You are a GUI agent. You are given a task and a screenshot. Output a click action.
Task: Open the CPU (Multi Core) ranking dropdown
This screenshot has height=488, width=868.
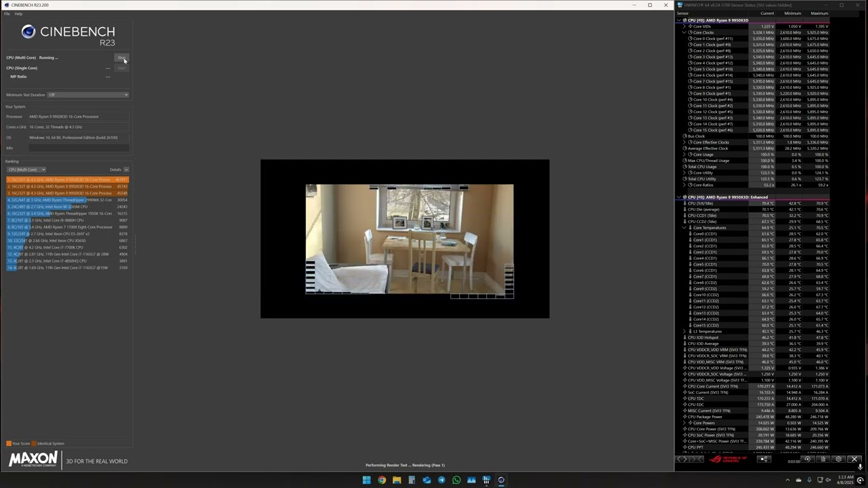pos(26,169)
